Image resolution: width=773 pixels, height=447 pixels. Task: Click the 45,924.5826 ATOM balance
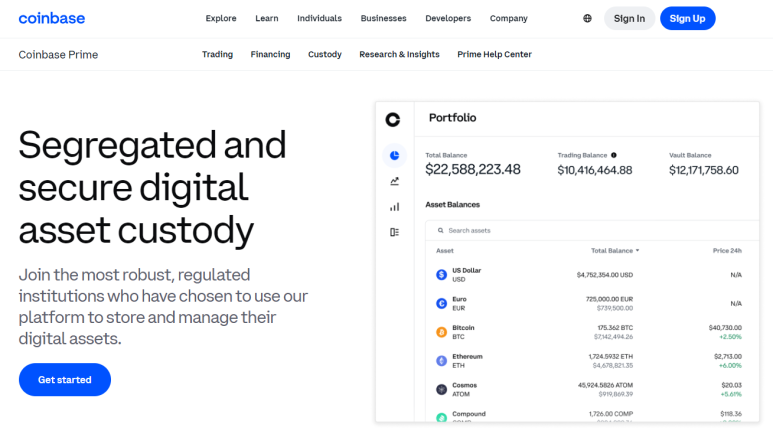(605, 385)
